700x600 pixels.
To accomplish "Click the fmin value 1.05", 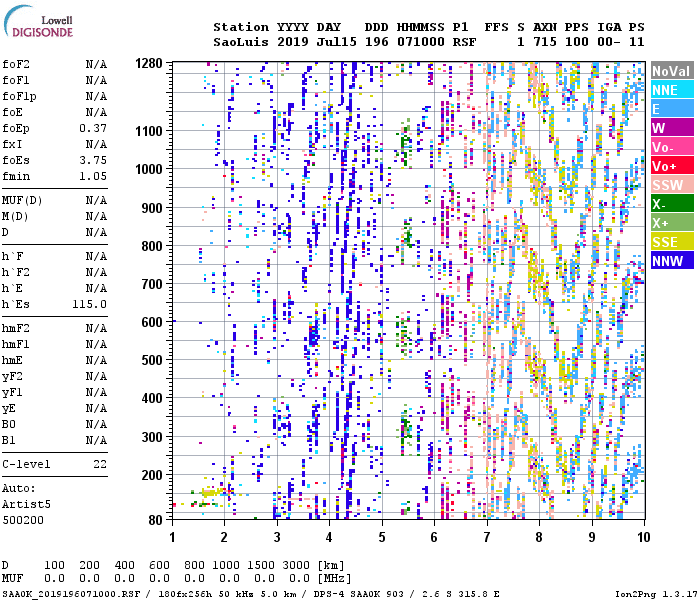I will point(93,176).
